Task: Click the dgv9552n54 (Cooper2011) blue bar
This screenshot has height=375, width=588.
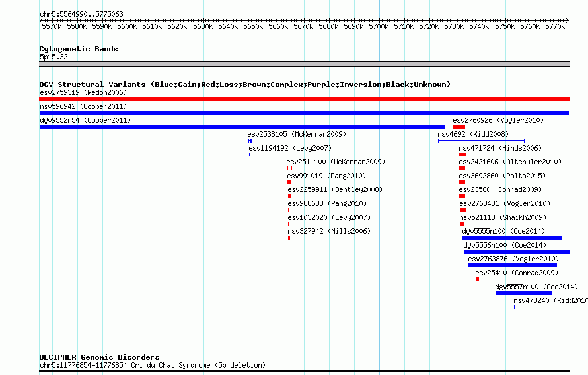Action: click(242, 127)
